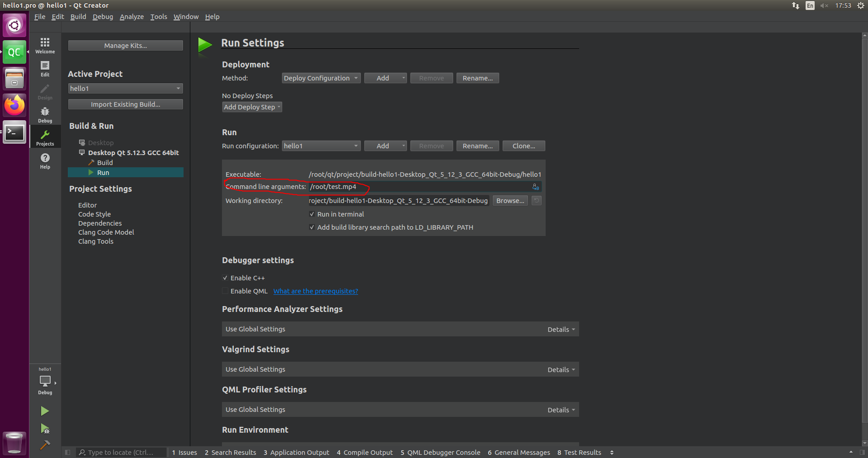
Task: Toggle the left sidebar visibility icon
Action: [x=67, y=452]
